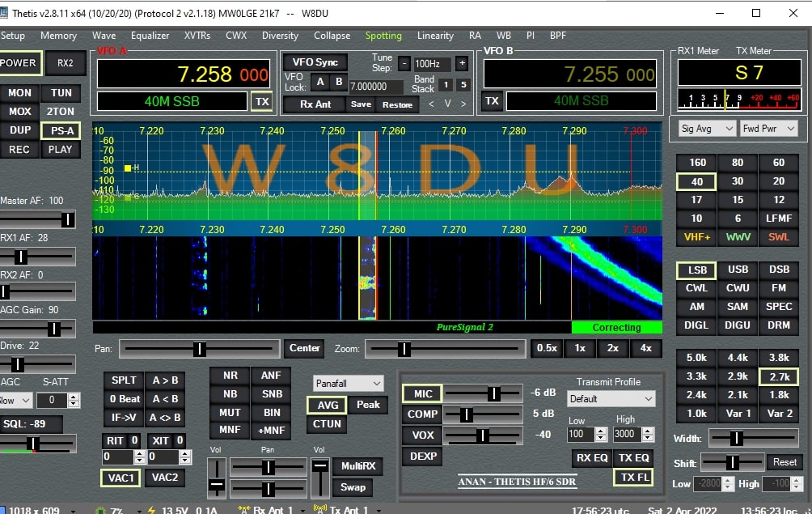
Task: Step the S-ATT value spinner
Action: [x=74, y=400]
